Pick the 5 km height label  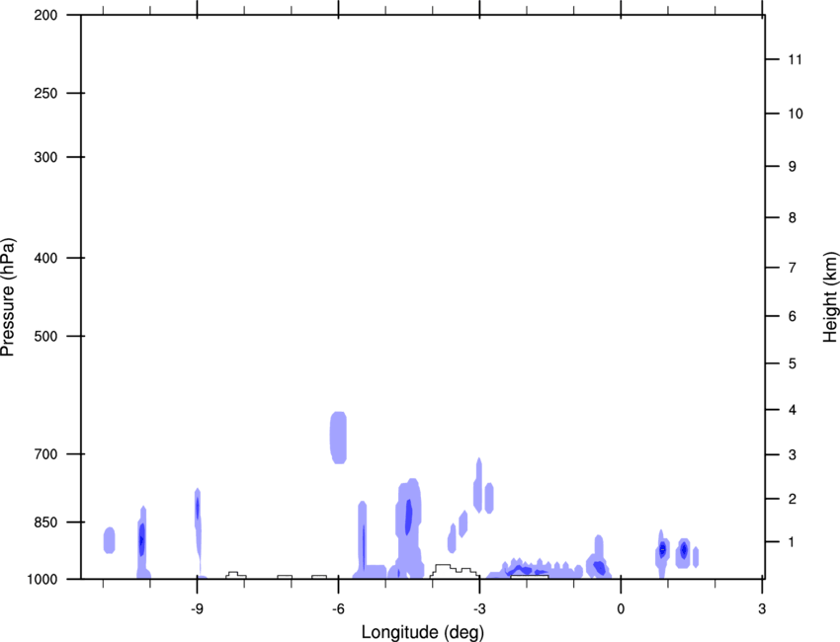click(x=793, y=364)
